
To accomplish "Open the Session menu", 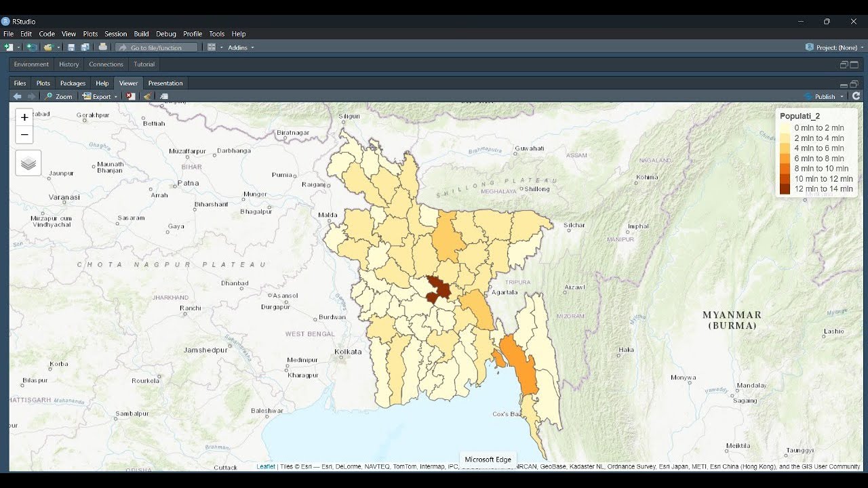I will tap(116, 34).
